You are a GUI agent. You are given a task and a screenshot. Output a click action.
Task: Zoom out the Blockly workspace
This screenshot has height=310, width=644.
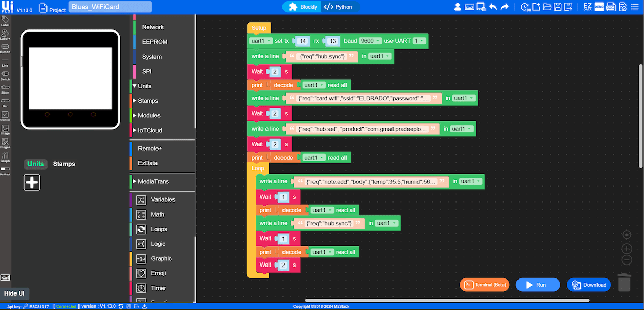click(626, 260)
